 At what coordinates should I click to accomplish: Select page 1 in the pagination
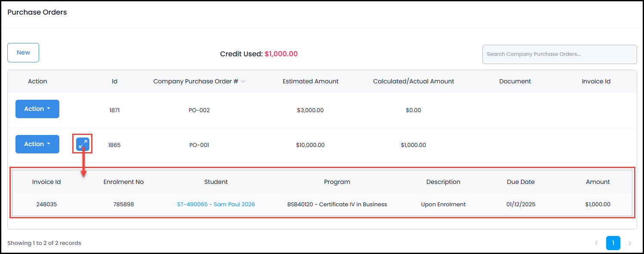coord(613,243)
